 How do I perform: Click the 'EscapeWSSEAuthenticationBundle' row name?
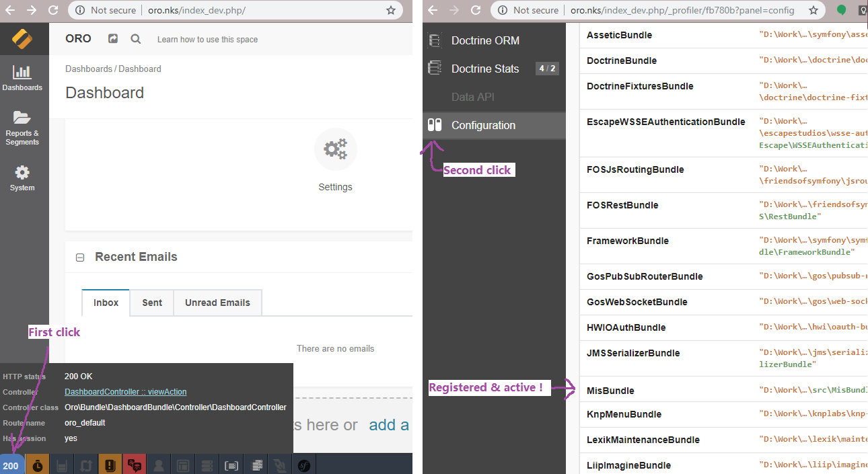666,122
